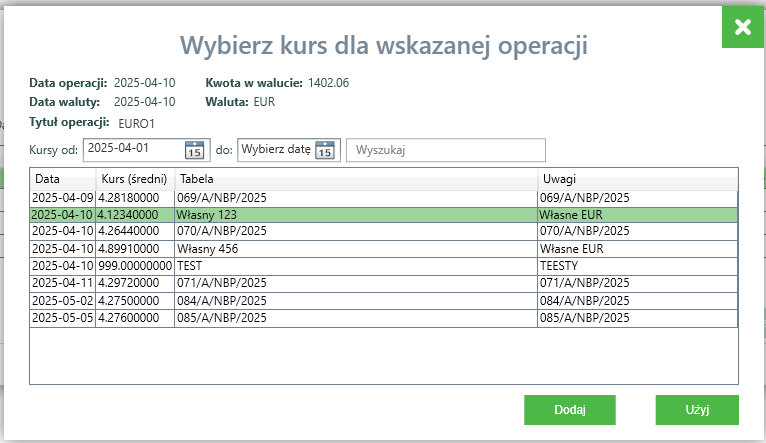
Task: Click the operation title EURO1
Action: (136, 124)
